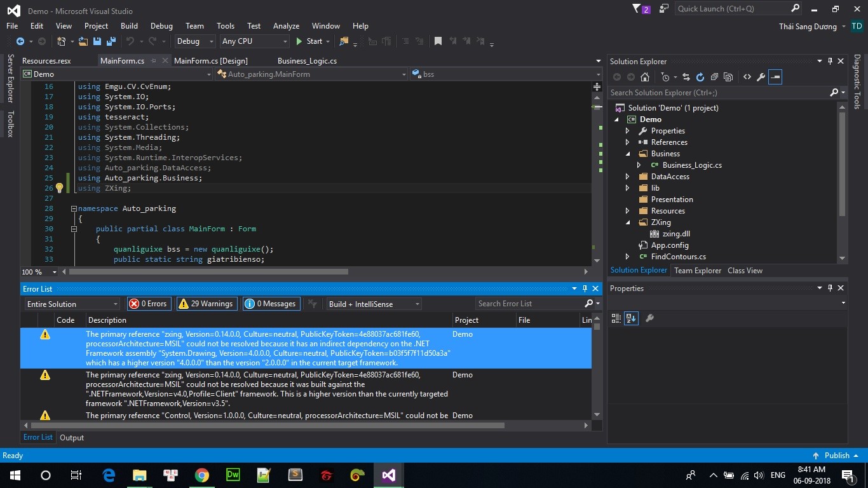Collapse the ZXing folder
This screenshot has width=868, height=488.
pos(628,222)
